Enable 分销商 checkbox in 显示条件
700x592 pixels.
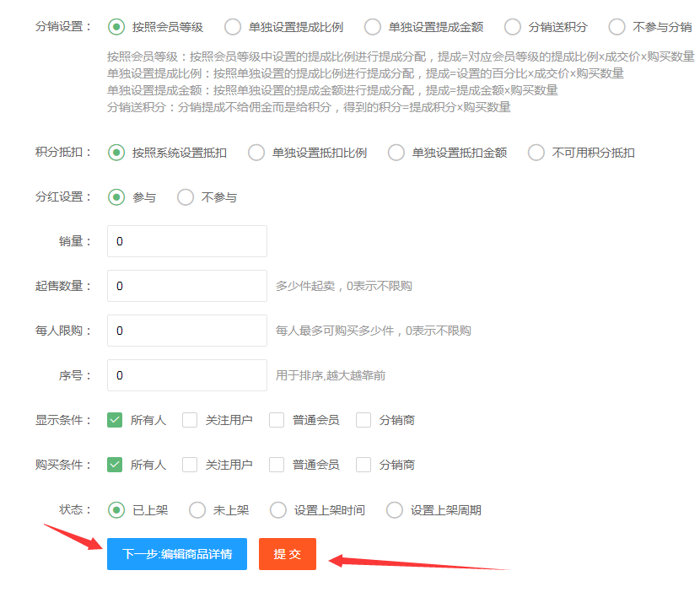[363, 420]
